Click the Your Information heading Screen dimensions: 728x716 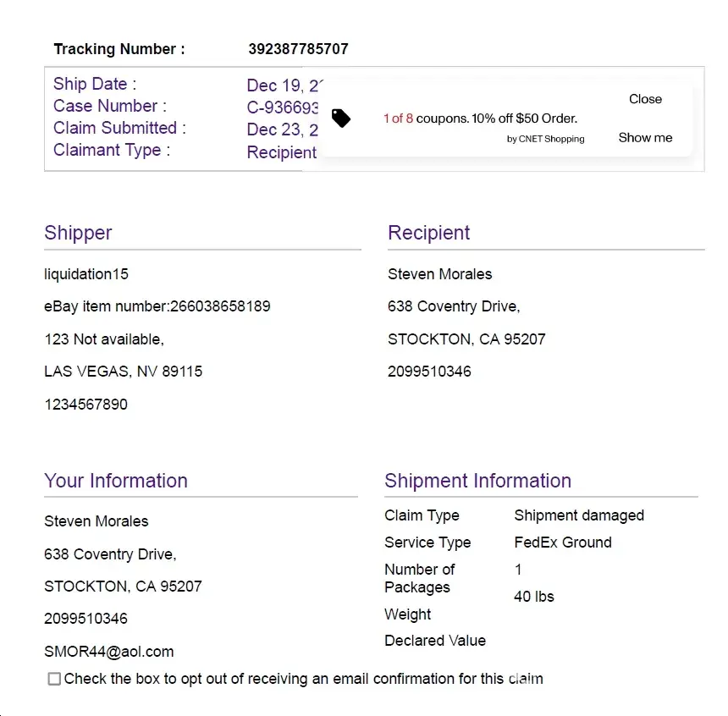[116, 481]
